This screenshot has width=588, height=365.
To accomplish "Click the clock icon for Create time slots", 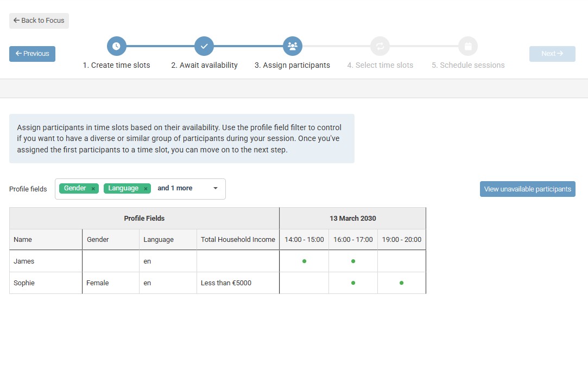I will coord(116,46).
